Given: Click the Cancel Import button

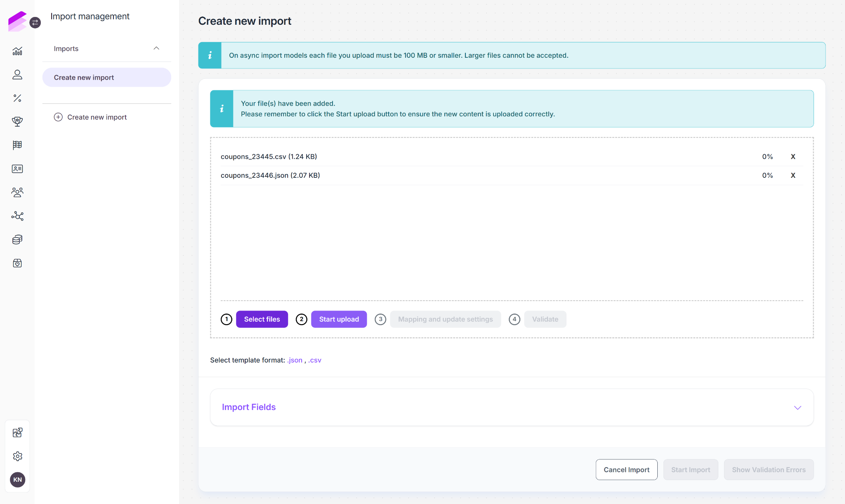Looking at the screenshot, I should click(626, 470).
